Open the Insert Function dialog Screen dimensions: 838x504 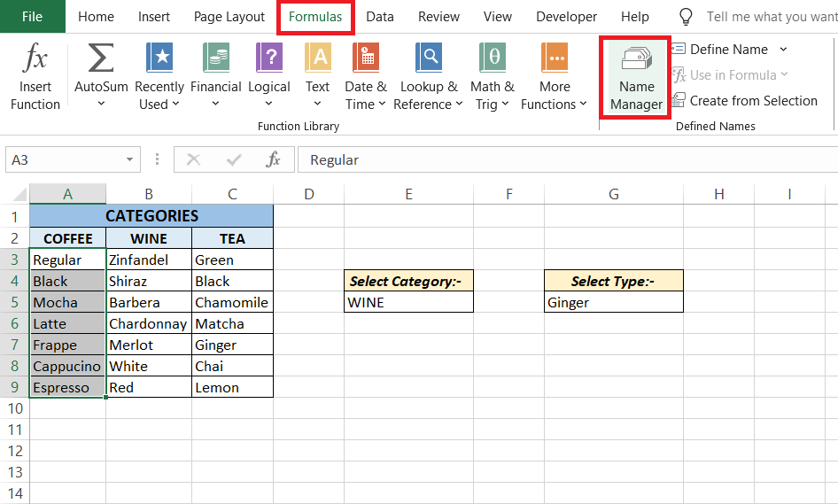click(35, 76)
